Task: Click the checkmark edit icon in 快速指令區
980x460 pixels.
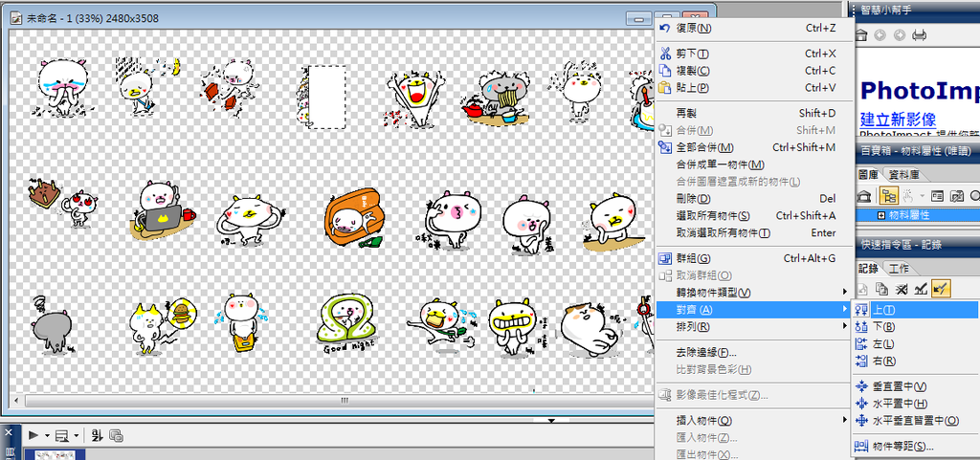Action: click(x=921, y=288)
